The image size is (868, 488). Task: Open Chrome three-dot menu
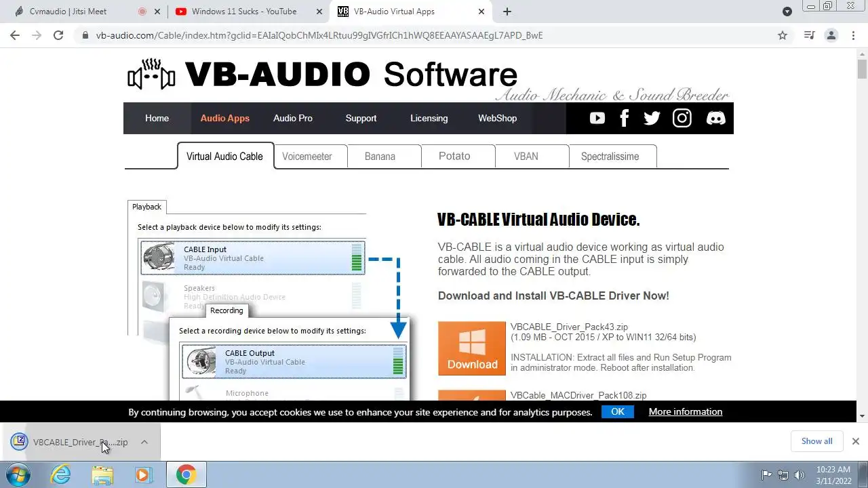pos(853,35)
